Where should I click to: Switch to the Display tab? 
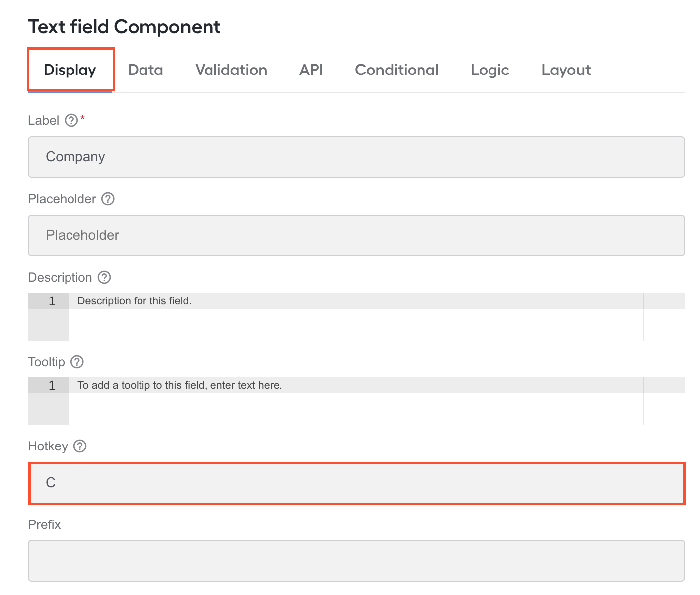coord(70,70)
